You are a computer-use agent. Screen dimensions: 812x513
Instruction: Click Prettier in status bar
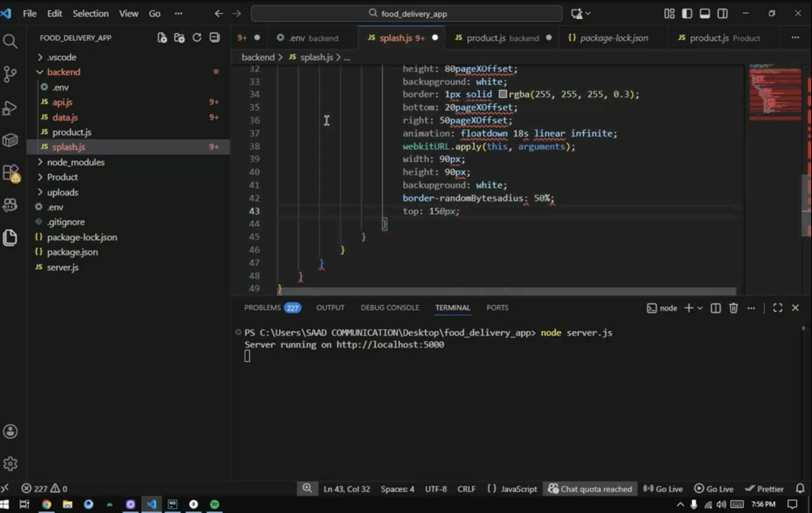coord(764,489)
